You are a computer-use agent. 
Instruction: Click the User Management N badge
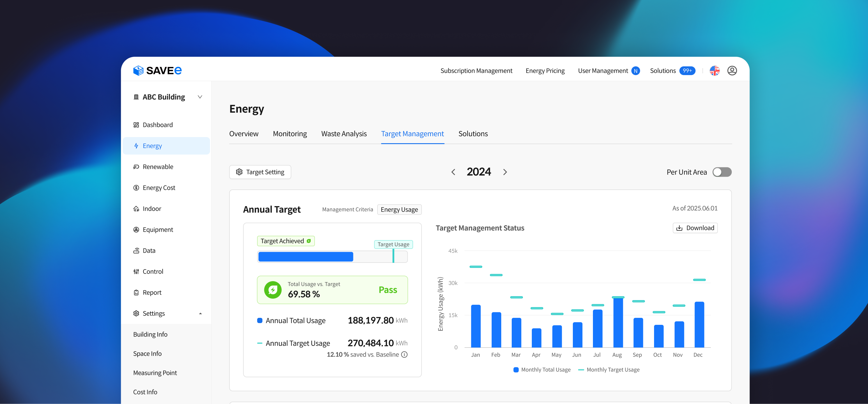(x=635, y=71)
